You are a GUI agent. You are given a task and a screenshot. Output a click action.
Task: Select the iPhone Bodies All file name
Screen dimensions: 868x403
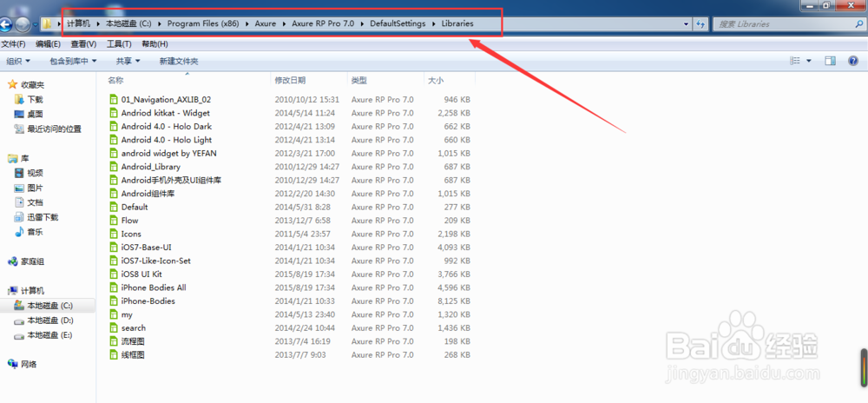tap(154, 287)
